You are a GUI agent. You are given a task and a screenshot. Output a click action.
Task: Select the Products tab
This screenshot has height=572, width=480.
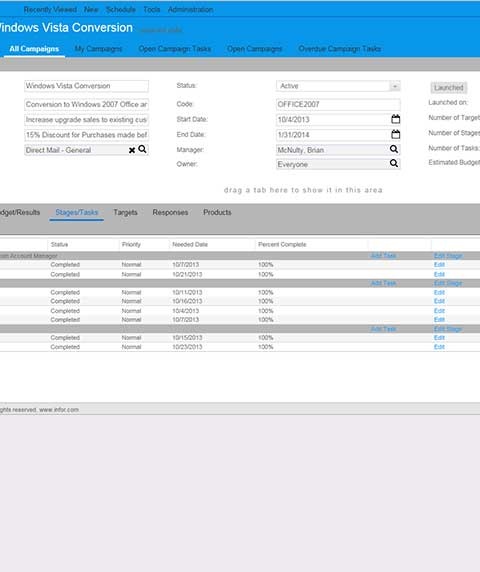[217, 212]
